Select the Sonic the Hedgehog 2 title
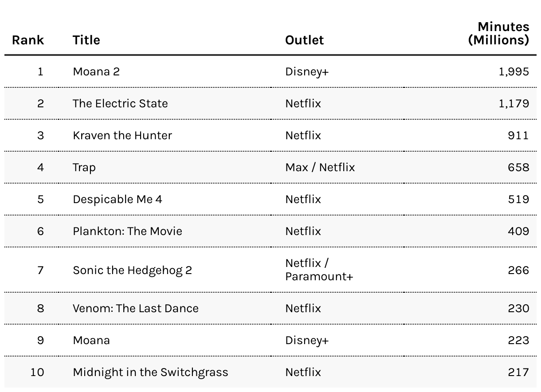The image size is (541, 392). (x=132, y=270)
